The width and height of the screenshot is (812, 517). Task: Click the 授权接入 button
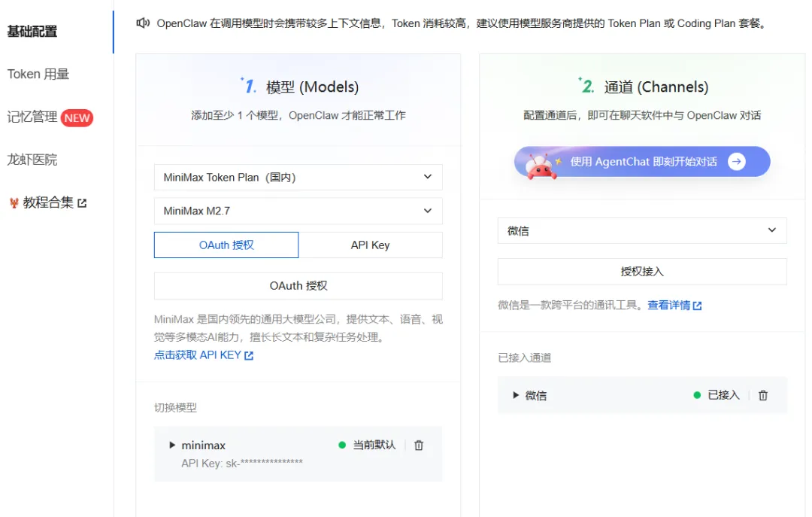tap(641, 272)
